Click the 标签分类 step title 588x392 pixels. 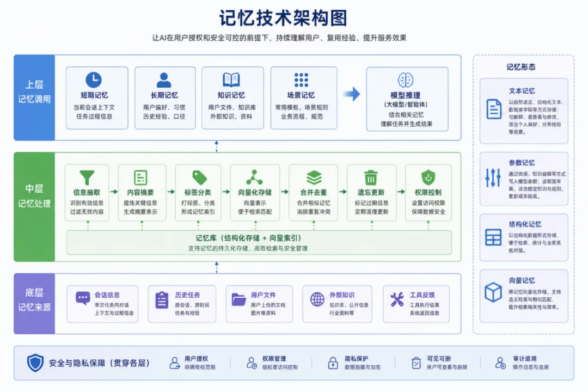pyautogui.click(x=198, y=192)
